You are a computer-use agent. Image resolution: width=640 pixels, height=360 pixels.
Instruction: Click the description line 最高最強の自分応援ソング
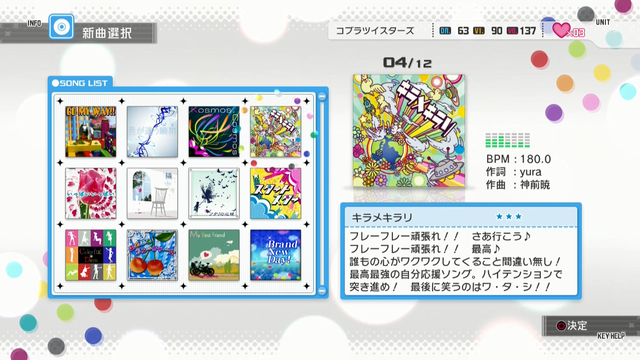click(x=456, y=274)
